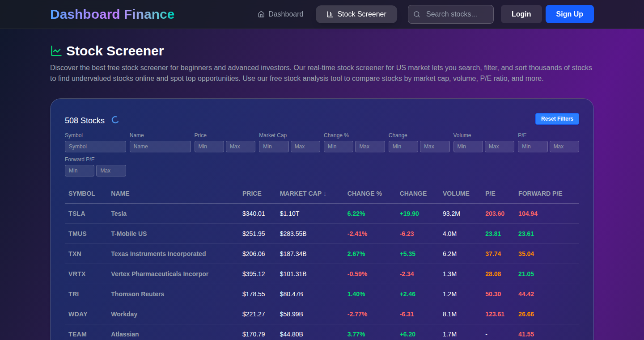Sort by the CHANGE column header

[x=413, y=193]
